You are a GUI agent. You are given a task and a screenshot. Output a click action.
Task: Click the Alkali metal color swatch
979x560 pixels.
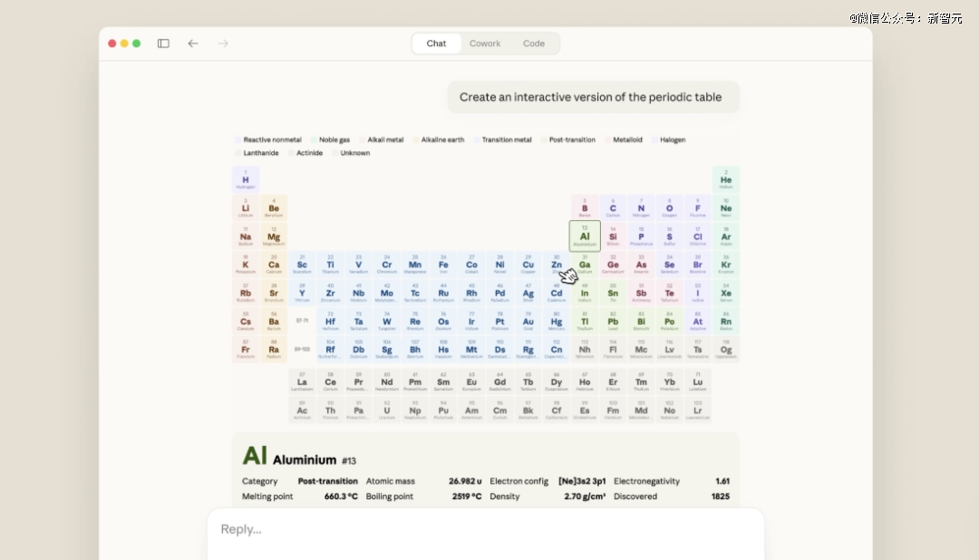pyautogui.click(x=364, y=140)
